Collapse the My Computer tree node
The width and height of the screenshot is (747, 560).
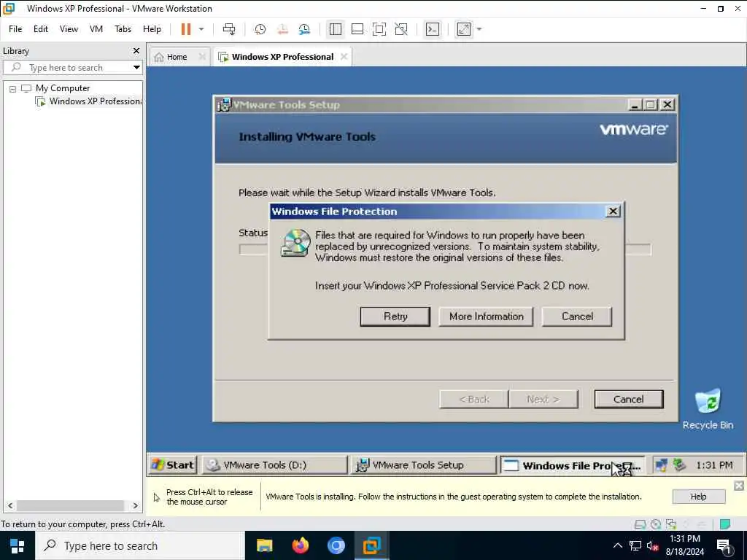[x=13, y=88]
